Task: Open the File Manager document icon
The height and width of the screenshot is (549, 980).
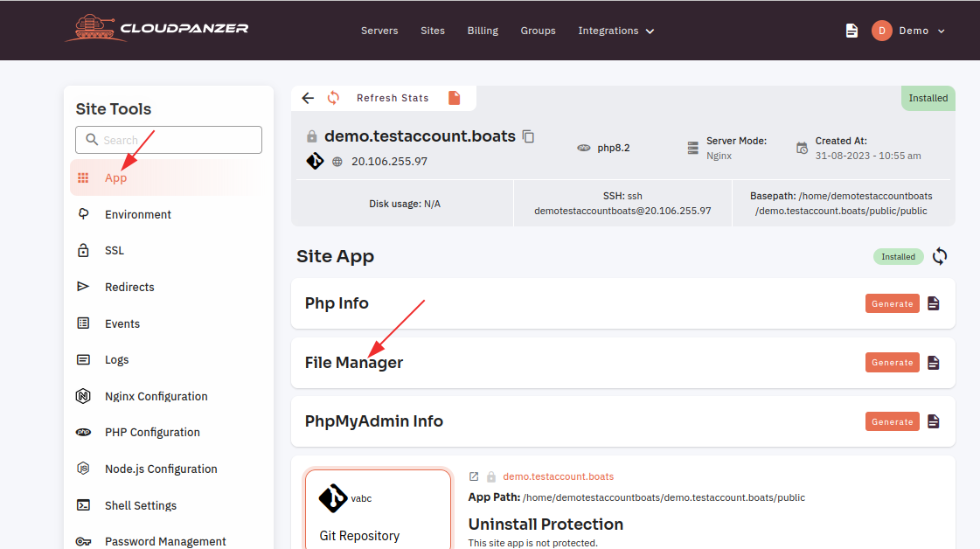Action: pos(934,363)
